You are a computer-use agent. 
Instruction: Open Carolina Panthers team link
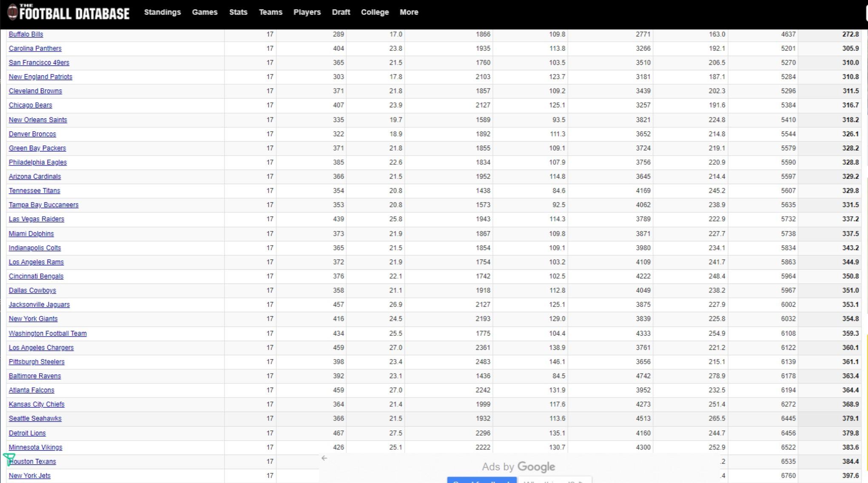tap(35, 49)
